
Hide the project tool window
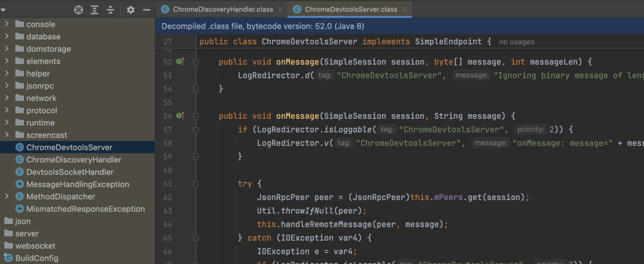(x=147, y=10)
